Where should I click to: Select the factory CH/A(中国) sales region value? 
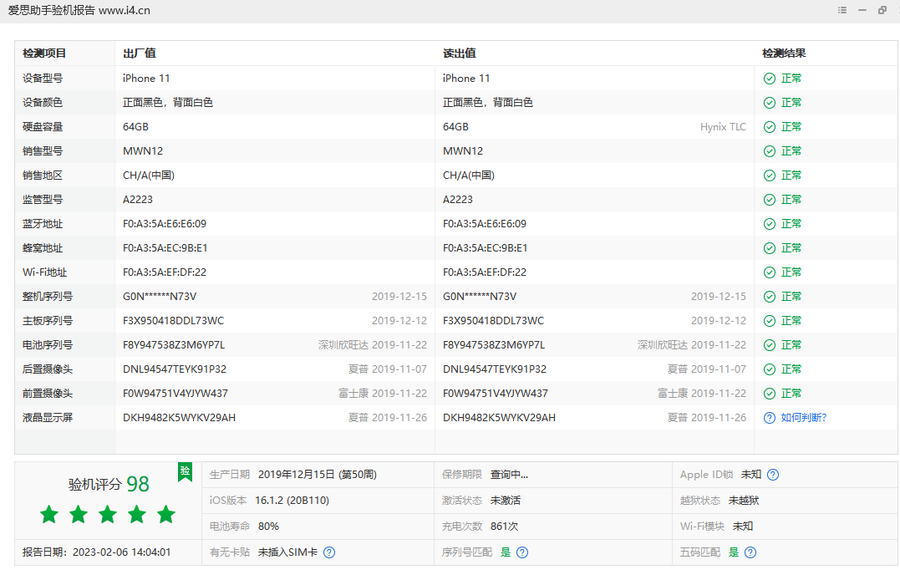149,176
